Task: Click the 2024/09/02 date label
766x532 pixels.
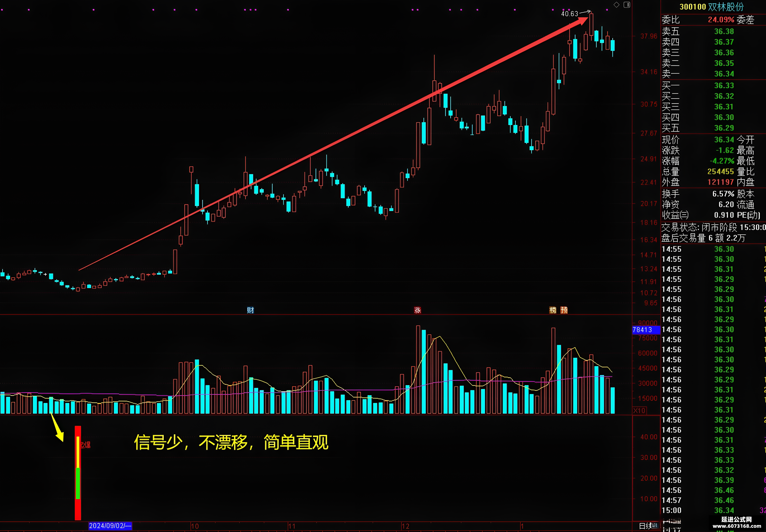Action: 110,526
